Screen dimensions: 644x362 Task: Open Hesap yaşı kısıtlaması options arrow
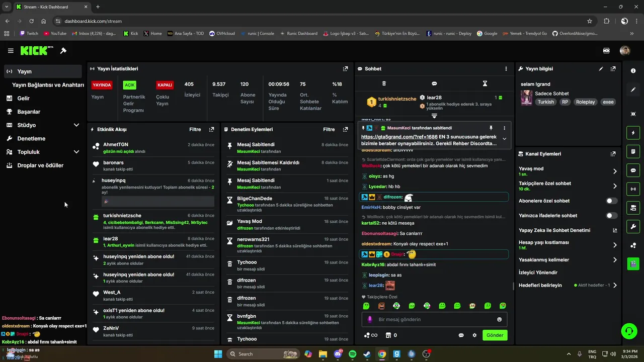tap(615, 245)
